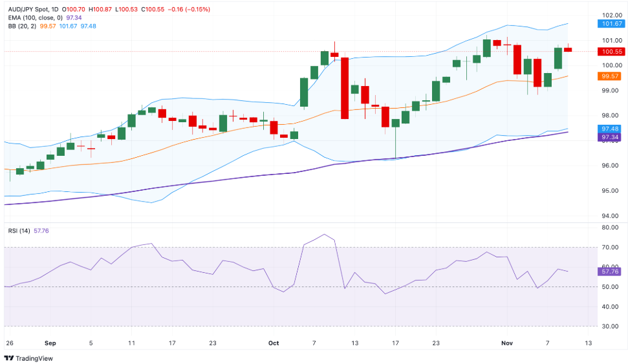Click the purple 97.34 EMA price label
The height and width of the screenshot is (364, 628).
click(x=611, y=137)
